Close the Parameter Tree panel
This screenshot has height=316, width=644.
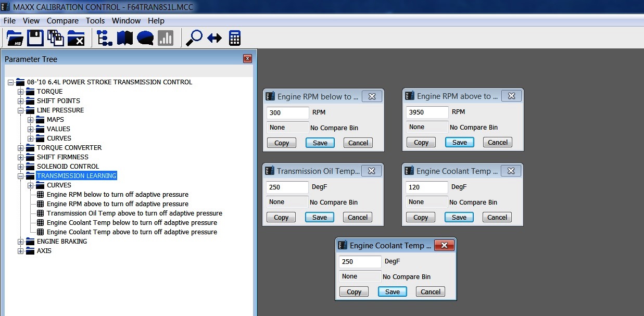248,59
